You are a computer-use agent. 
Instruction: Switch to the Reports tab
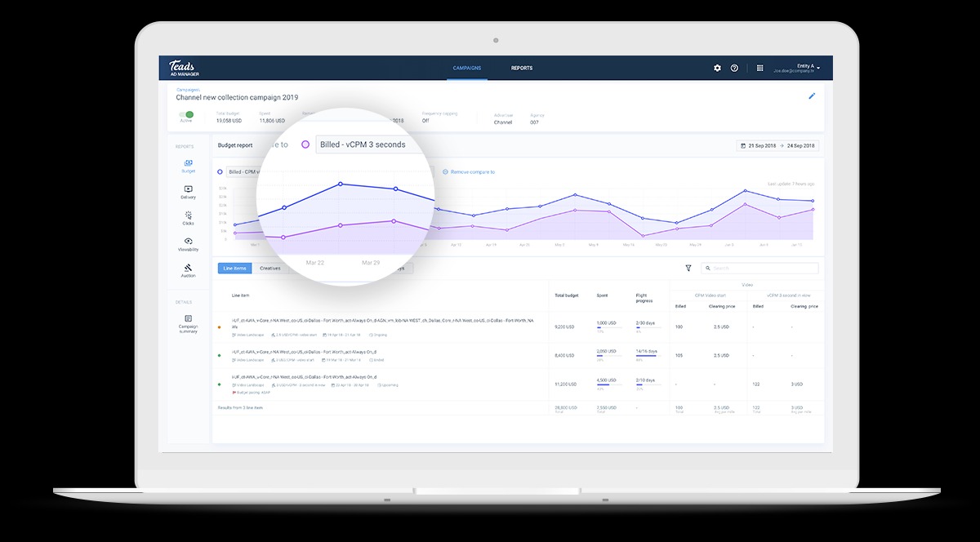(521, 68)
